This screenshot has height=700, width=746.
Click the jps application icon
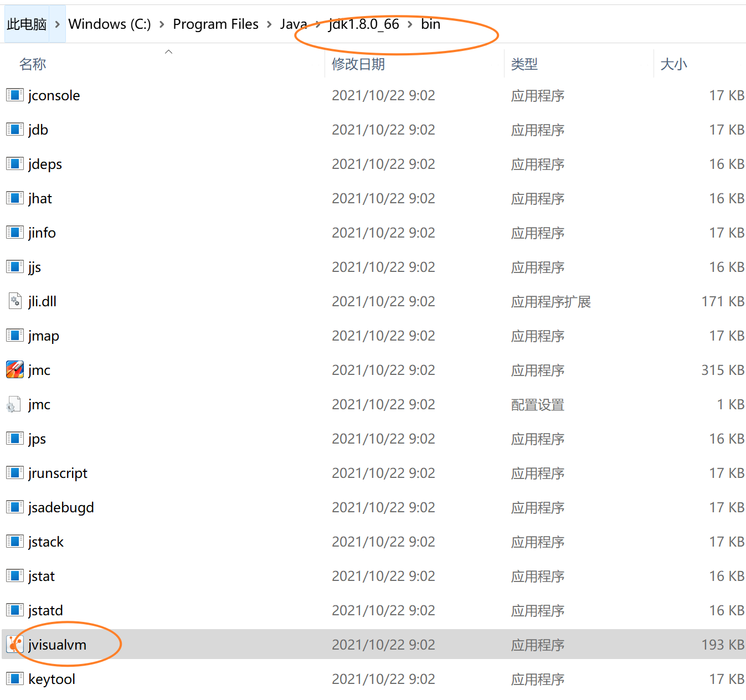click(x=15, y=438)
